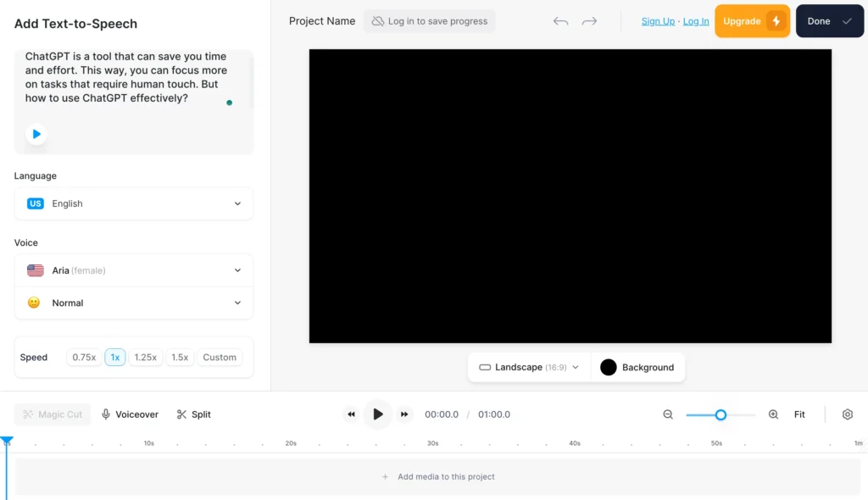The width and height of the screenshot is (868, 500).
Task: Expand the Aria voice selector
Action: click(133, 270)
